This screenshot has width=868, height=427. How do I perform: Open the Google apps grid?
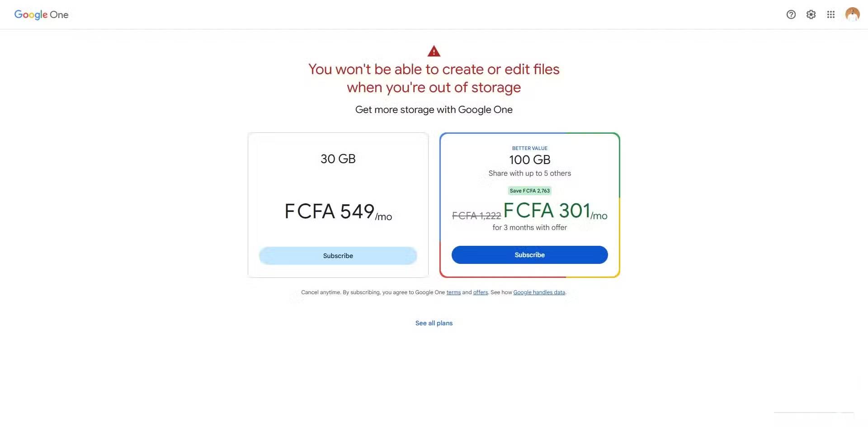click(x=831, y=14)
